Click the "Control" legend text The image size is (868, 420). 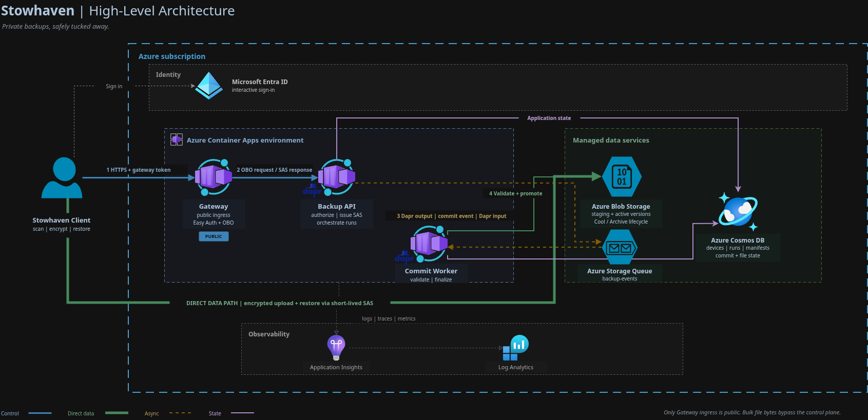[10, 414]
